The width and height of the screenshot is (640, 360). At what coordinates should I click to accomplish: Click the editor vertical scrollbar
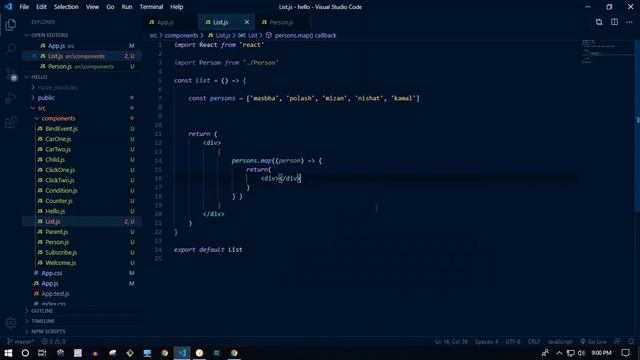pyautogui.click(x=638, y=126)
